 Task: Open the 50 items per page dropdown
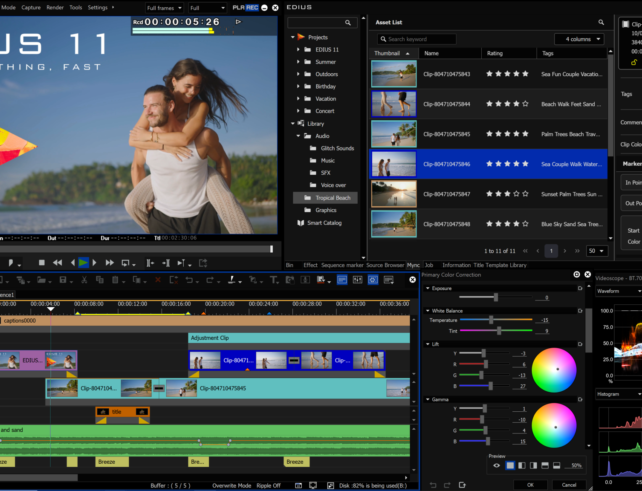(596, 251)
